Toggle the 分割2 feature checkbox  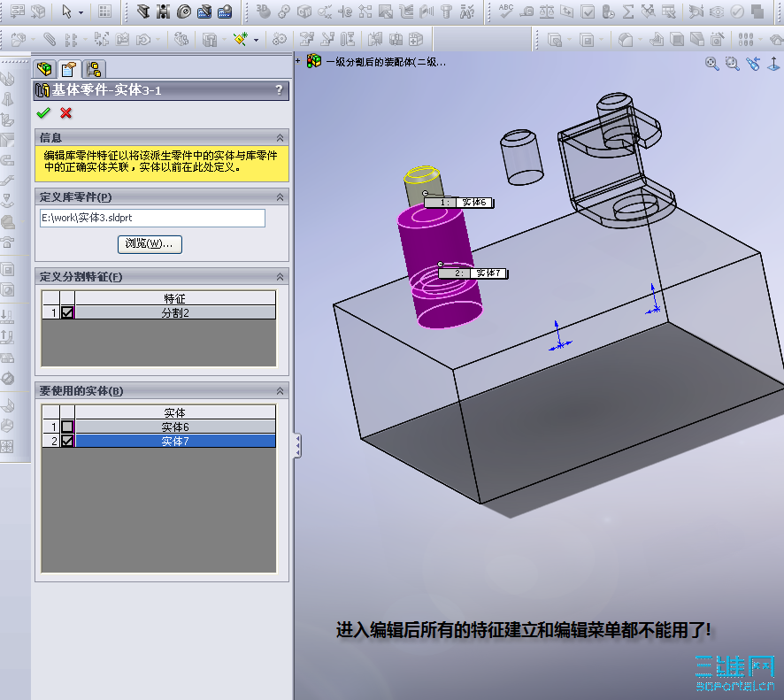click(x=67, y=313)
